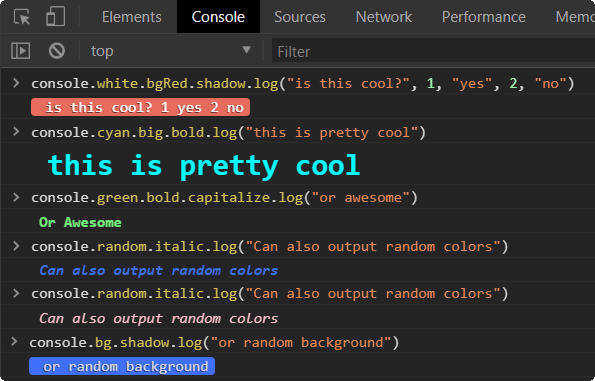Switch to the Elements tab

[132, 17]
